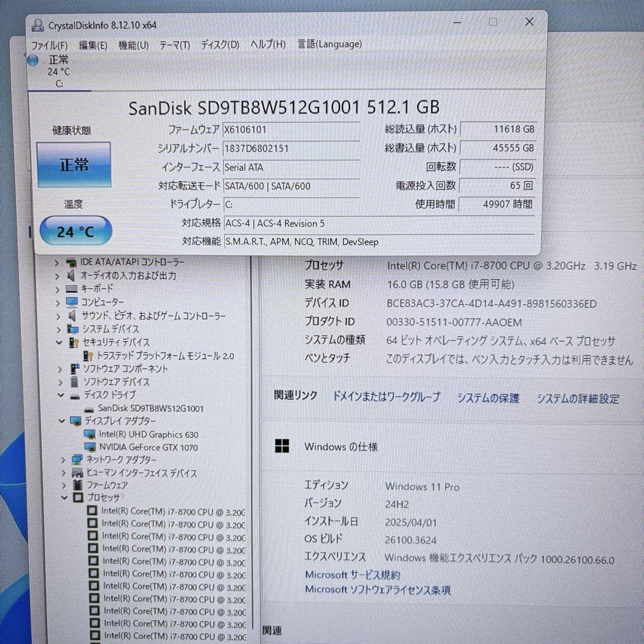Open the テーマ(T) menu
This screenshot has width=644, height=644.
[x=175, y=45]
